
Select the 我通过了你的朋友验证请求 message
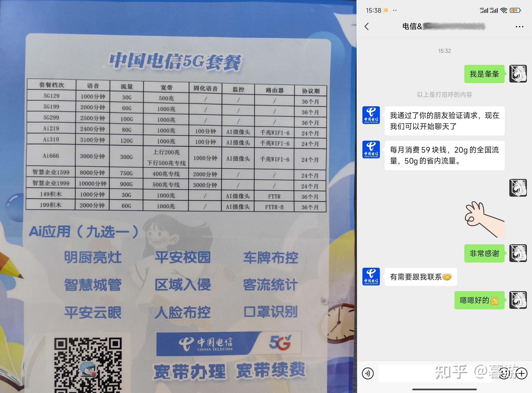pyautogui.click(x=444, y=121)
